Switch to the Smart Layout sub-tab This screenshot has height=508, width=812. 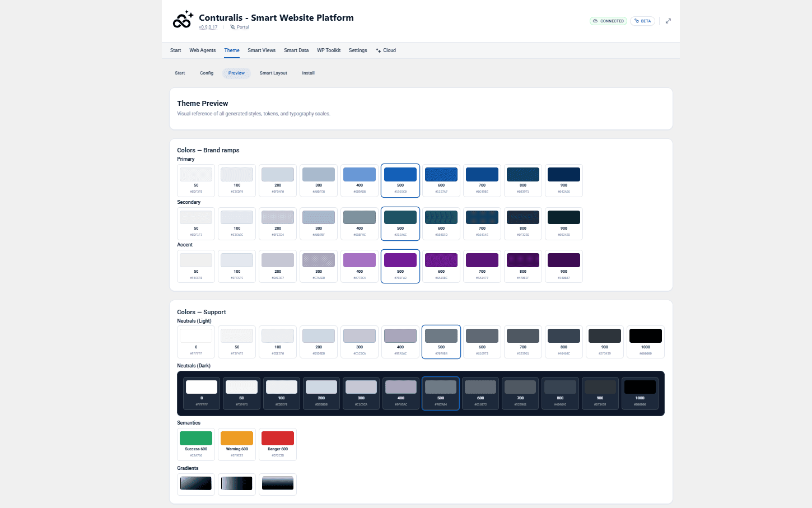pos(273,73)
